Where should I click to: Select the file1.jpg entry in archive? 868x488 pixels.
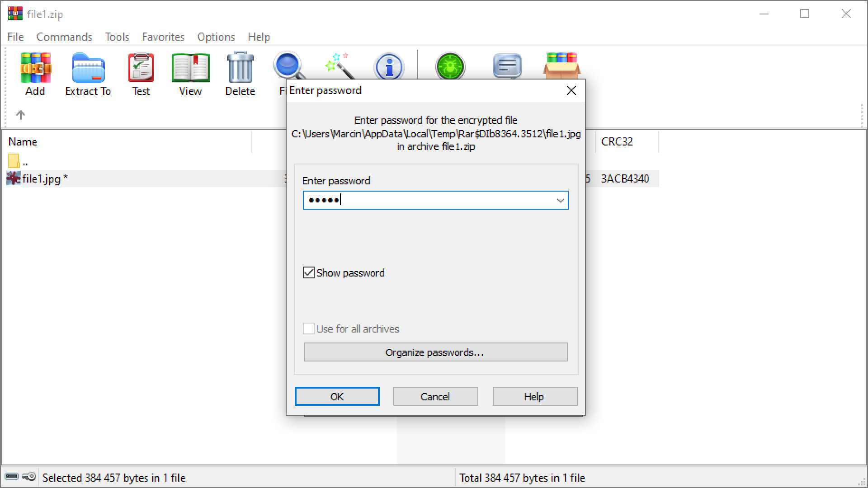coord(45,178)
